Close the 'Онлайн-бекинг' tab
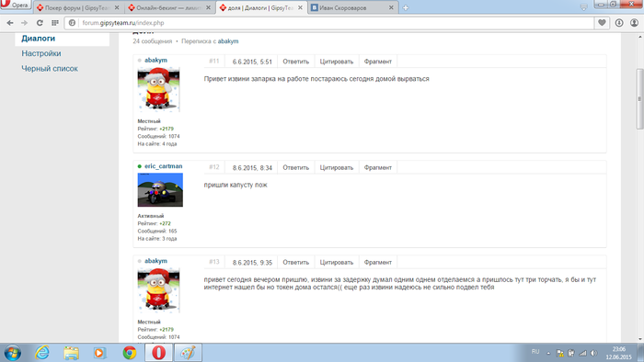 [208, 7]
